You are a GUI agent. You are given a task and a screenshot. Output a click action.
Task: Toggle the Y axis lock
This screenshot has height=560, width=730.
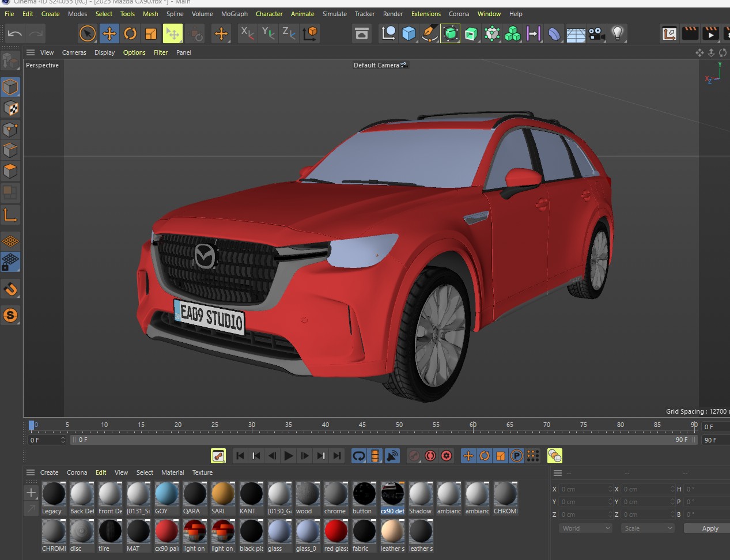(268, 33)
